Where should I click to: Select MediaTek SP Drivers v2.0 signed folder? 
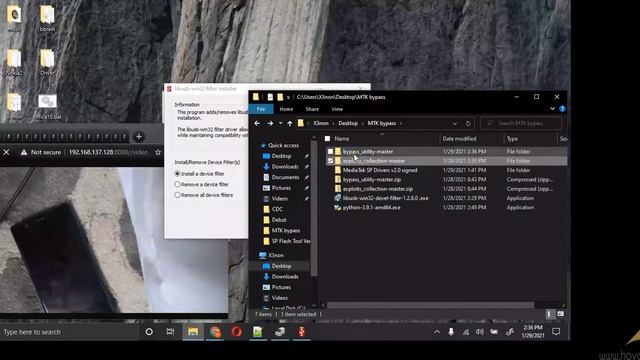pos(380,170)
